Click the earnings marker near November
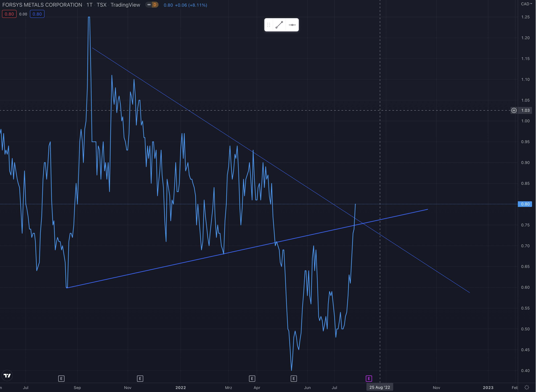 (140, 378)
